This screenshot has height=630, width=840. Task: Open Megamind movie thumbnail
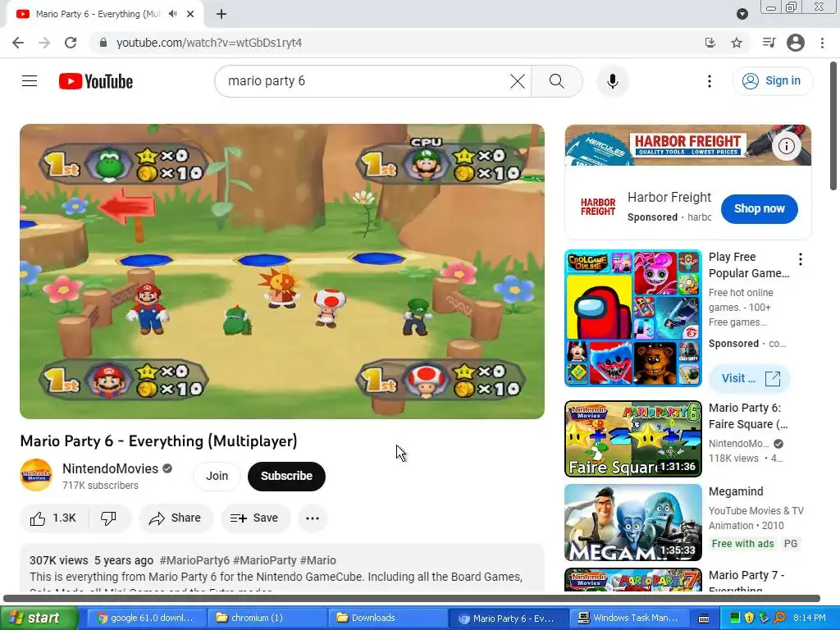coord(633,523)
